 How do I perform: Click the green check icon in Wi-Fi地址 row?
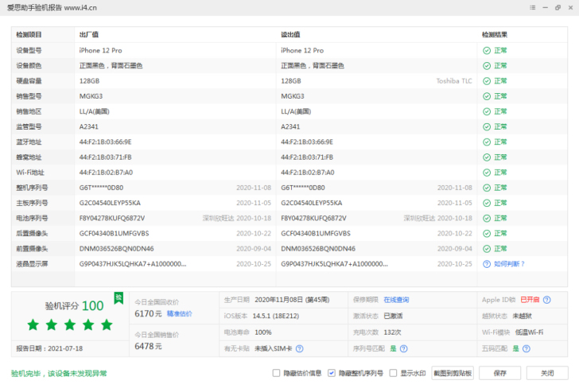click(x=487, y=173)
